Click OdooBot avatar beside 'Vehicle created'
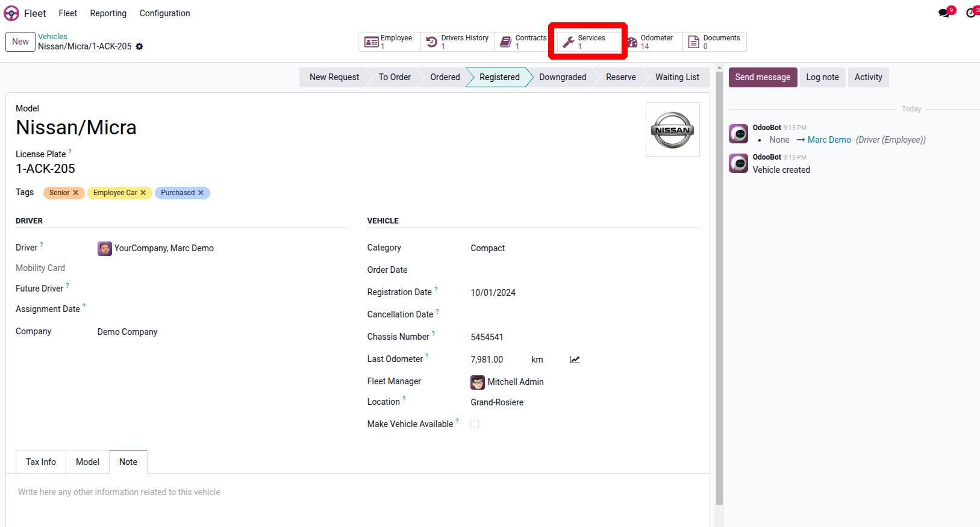980x527 pixels. 738,163
